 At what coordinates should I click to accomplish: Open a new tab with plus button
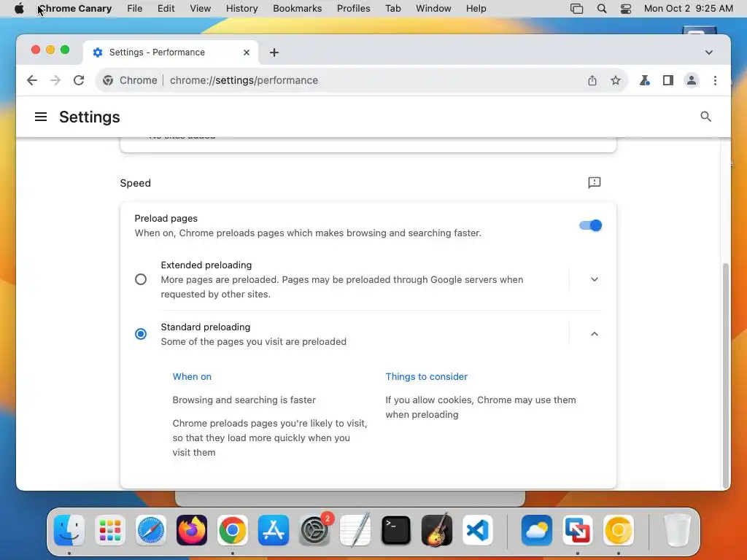[x=274, y=52]
